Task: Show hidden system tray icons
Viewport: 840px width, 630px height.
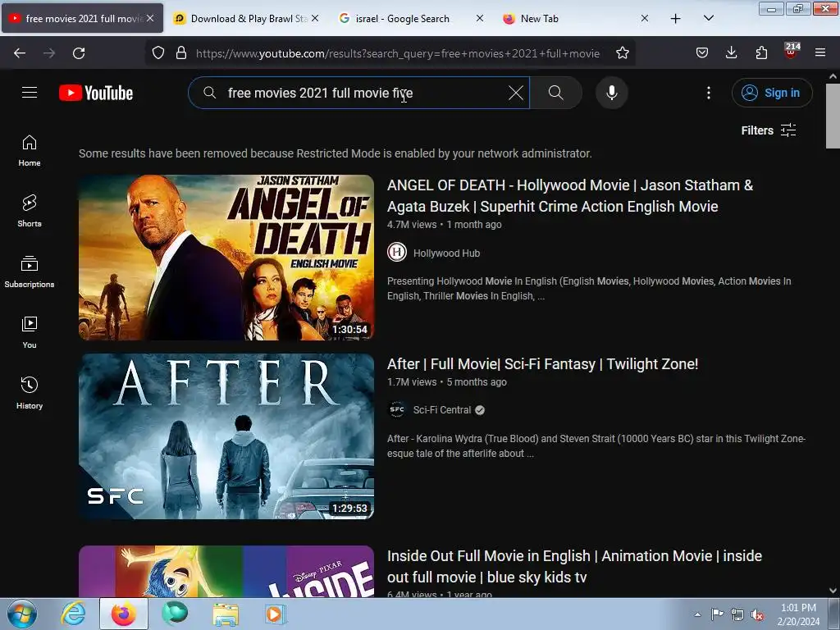Action: (x=697, y=614)
